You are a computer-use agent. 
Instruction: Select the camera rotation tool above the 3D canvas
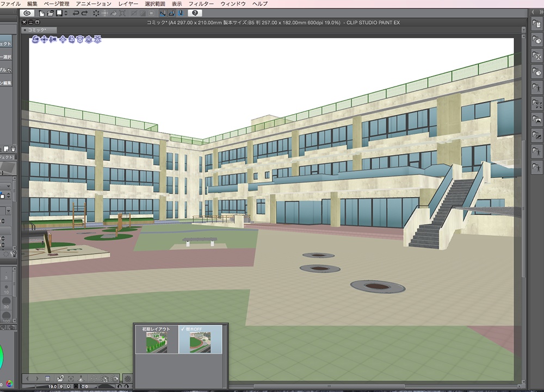coord(35,40)
